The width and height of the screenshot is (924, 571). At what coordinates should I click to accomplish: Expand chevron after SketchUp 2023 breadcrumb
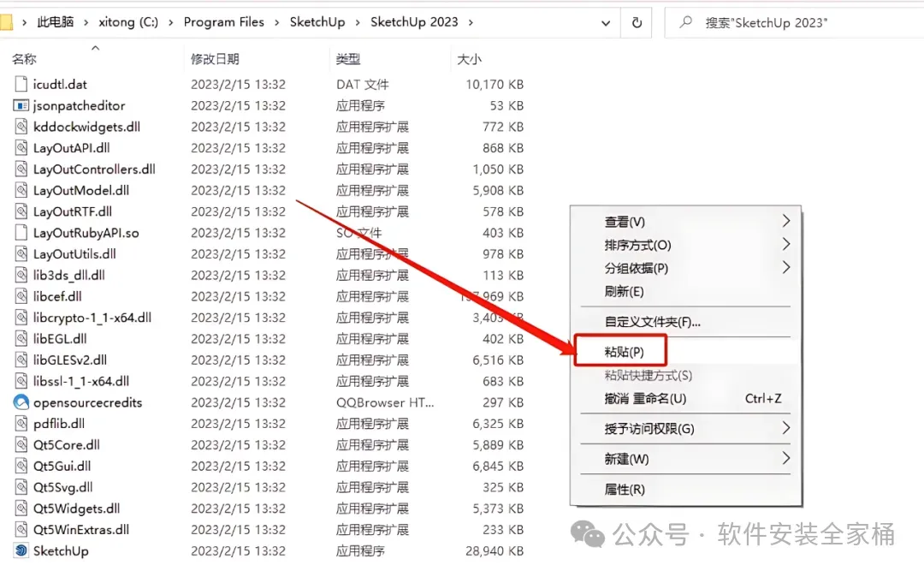tap(471, 22)
